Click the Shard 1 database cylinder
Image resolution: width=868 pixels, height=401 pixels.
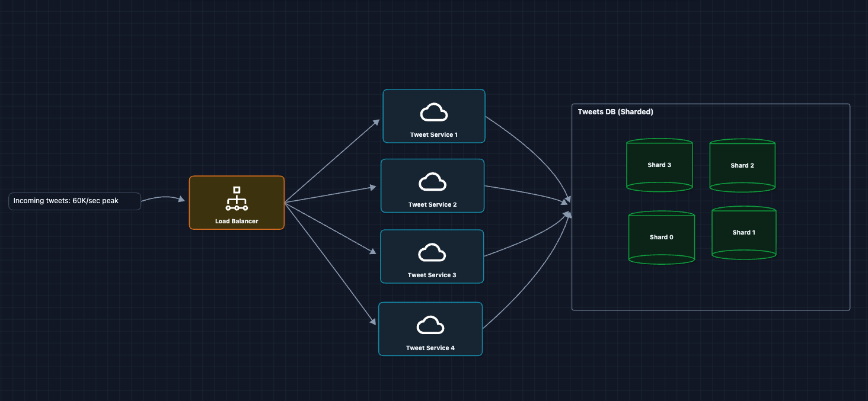coord(743,233)
